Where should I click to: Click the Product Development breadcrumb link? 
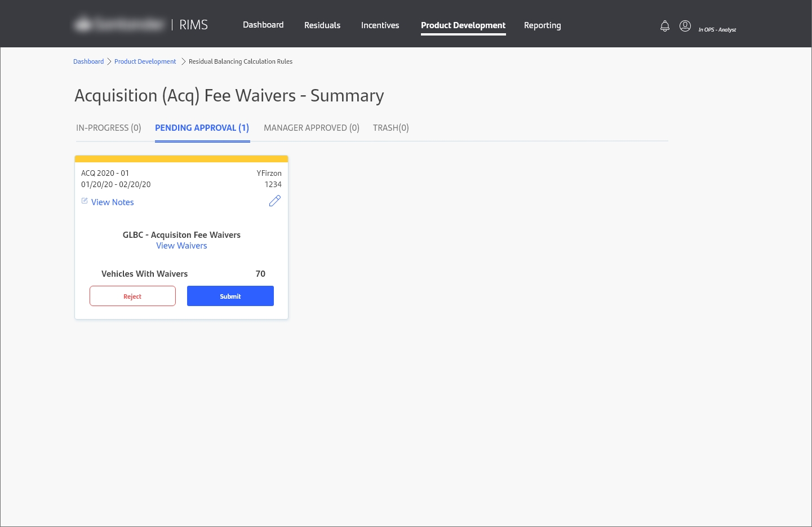[145, 61]
